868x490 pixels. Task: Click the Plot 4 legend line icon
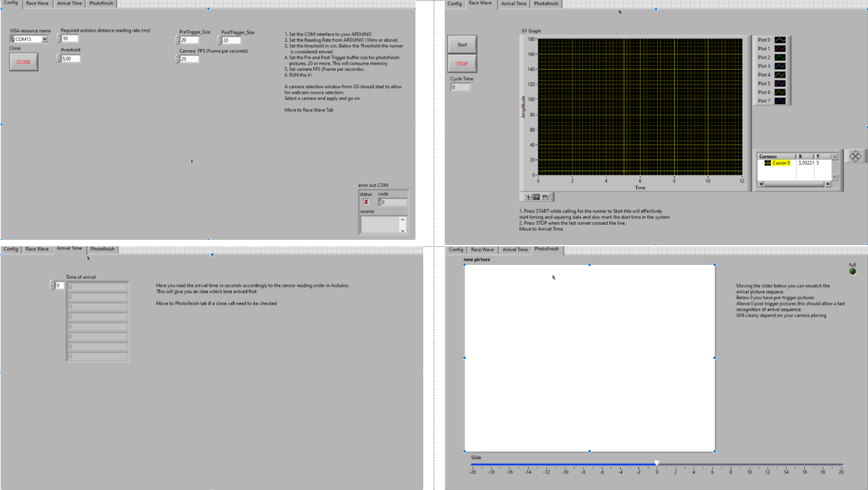pos(779,75)
